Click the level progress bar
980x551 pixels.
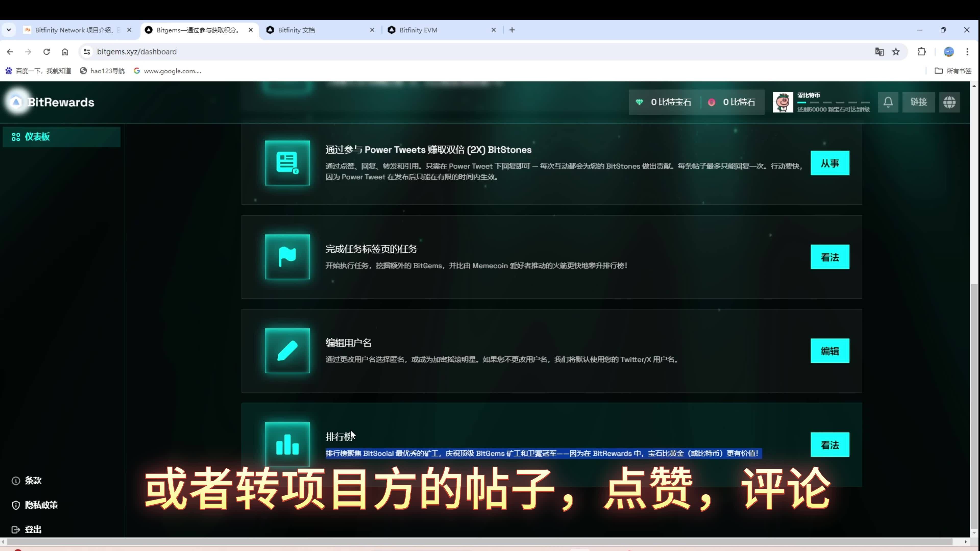833,102
